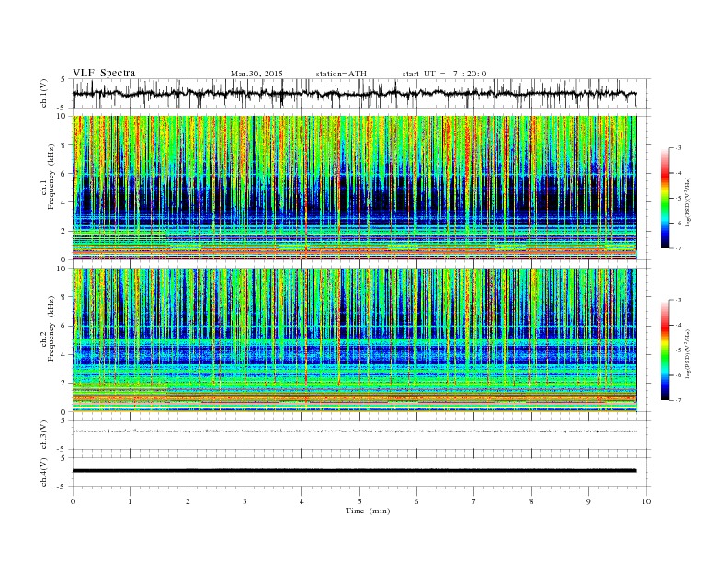The width and height of the screenshot is (728, 563).
Task: Click the ch.1 waveform voltage trace panel
Action: (360, 93)
